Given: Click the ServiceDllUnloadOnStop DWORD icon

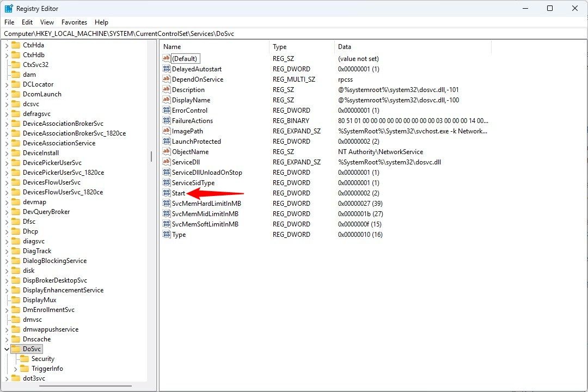Looking at the screenshot, I should coord(167,172).
